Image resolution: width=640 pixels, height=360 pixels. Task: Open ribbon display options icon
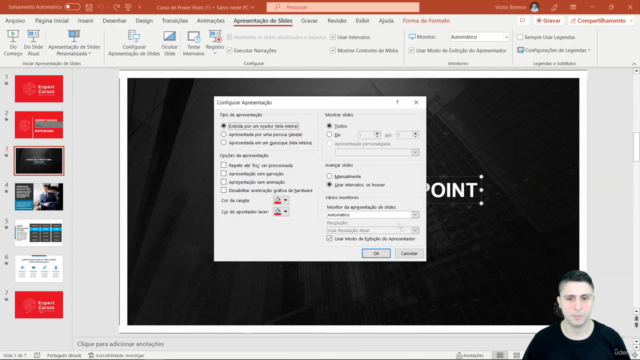(573, 7)
